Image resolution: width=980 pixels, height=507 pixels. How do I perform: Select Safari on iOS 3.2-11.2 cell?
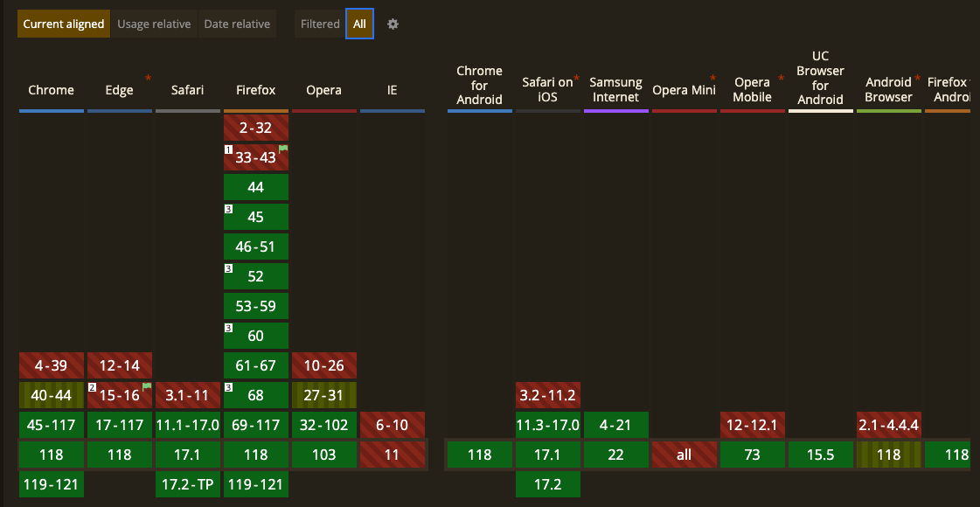click(x=547, y=395)
